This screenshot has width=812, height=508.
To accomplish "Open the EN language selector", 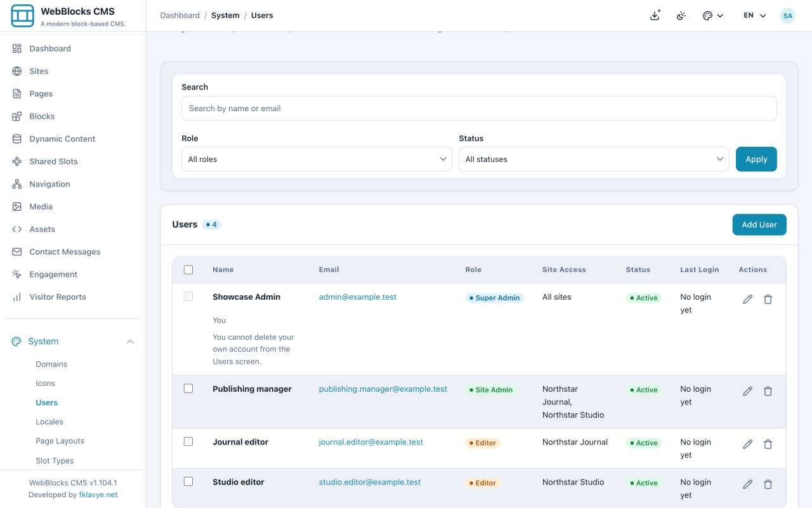I will (x=755, y=16).
